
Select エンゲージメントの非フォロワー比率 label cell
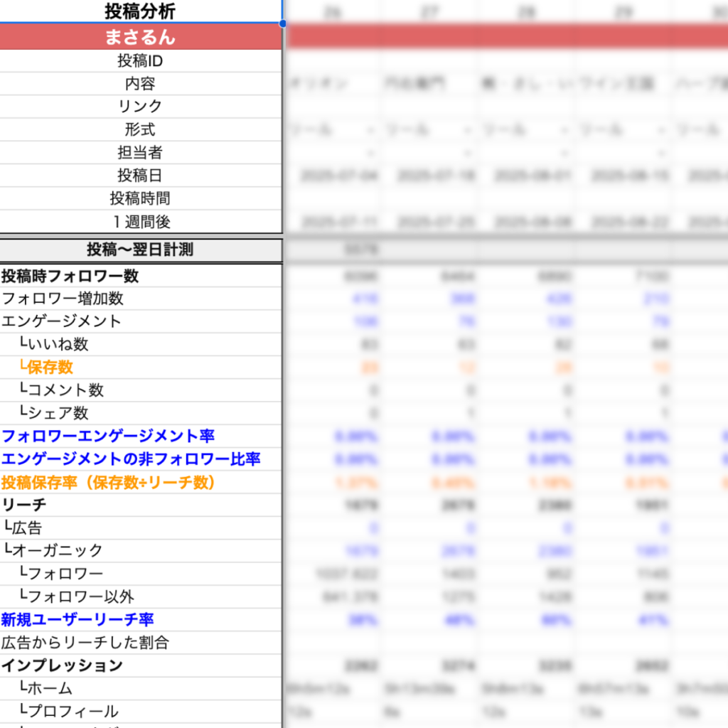coord(131,459)
